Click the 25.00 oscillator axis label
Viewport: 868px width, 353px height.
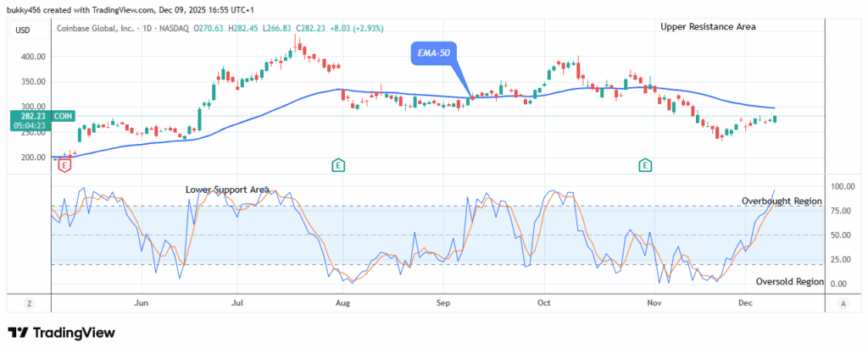(x=842, y=260)
